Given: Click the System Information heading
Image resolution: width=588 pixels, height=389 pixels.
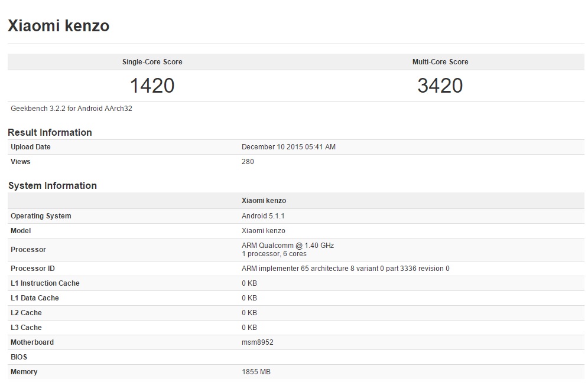Looking at the screenshot, I should [x=52, y=185].
